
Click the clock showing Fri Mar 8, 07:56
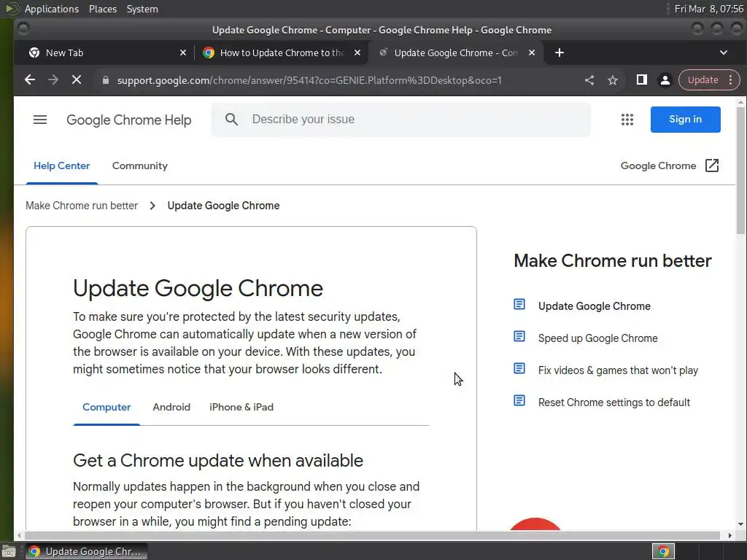click(709, 9)
